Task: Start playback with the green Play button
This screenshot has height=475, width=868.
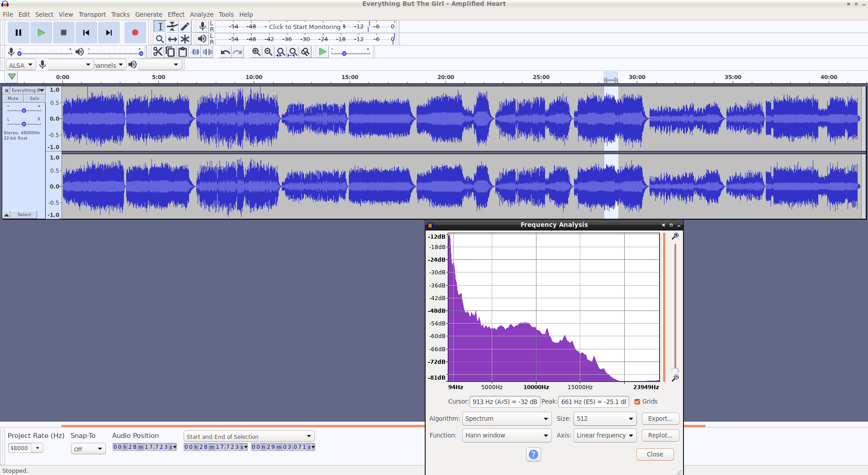Action: point(41,33)
